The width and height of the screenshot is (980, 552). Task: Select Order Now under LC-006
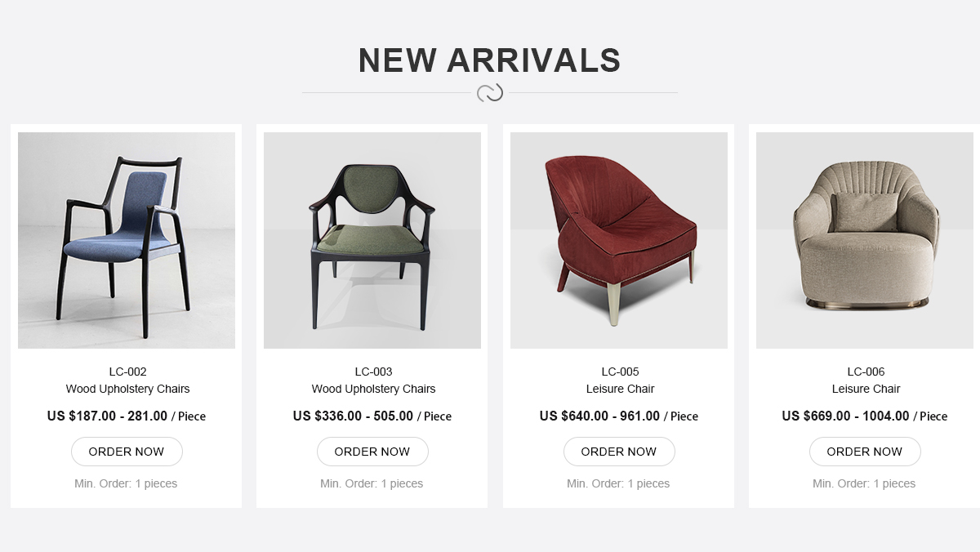point(865,452)
